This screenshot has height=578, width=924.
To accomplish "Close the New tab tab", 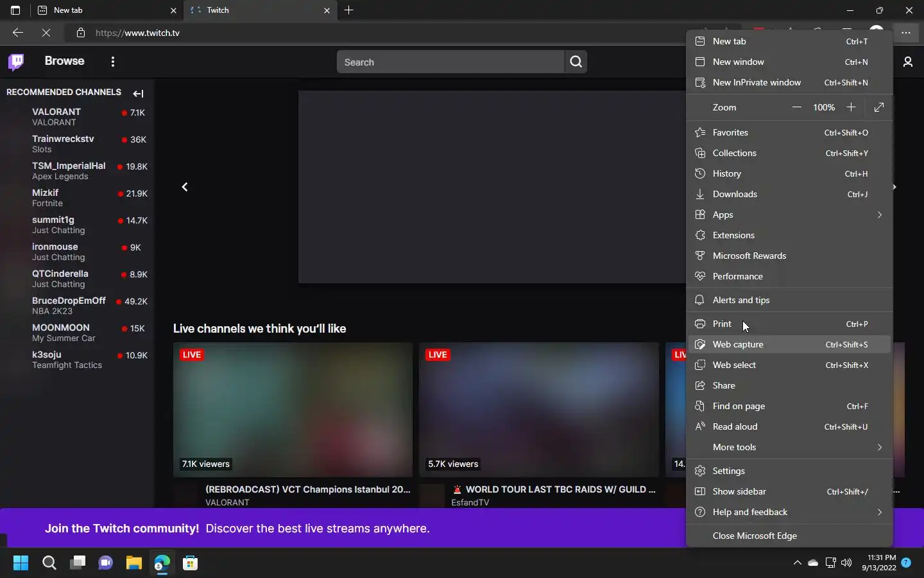I will coord(173,10).
